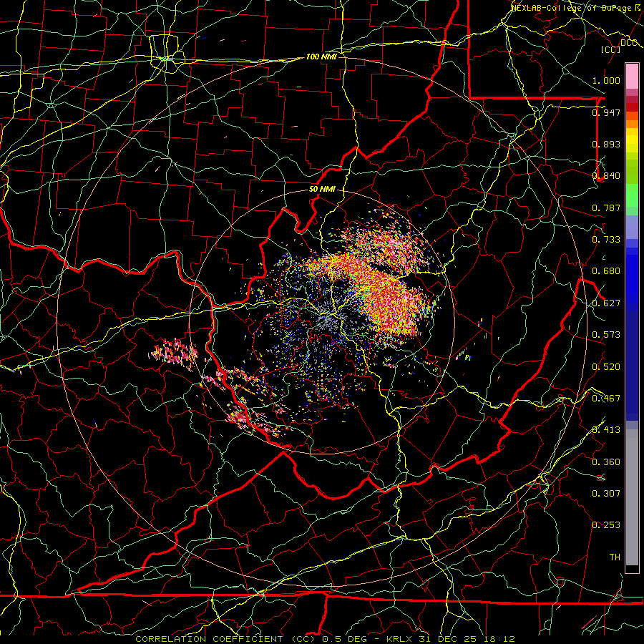644x644 pixels.
Task: Select the 0.467 legend value
Action: pos(606,399)
